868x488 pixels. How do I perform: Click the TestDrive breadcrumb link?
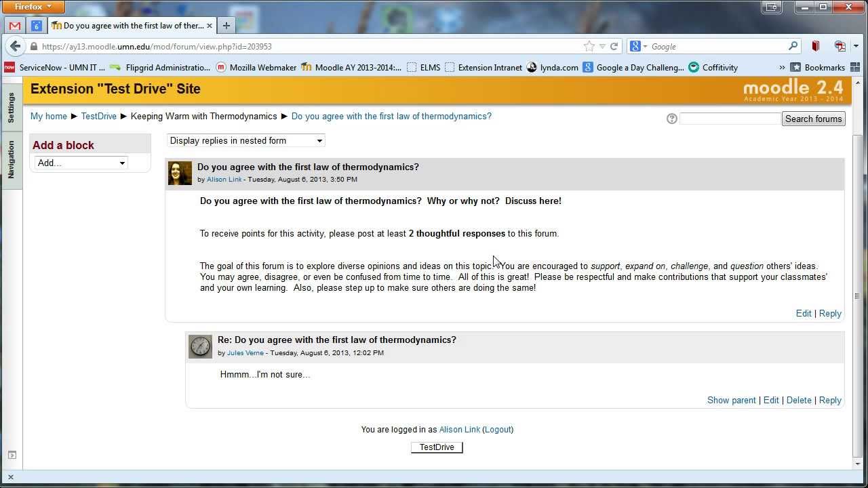(99, 116)
